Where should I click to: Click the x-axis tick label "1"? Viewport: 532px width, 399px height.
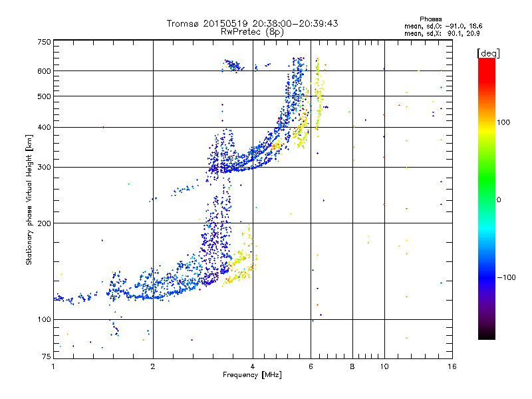[53, 366]
